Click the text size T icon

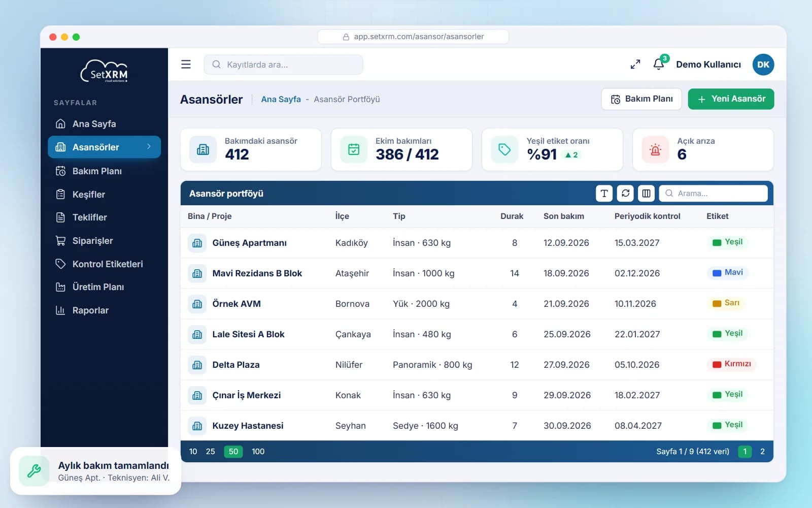pos(604,194)
